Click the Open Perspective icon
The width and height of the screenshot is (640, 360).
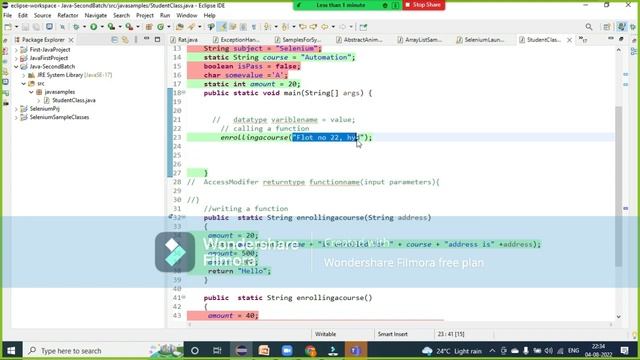[607, 27]
